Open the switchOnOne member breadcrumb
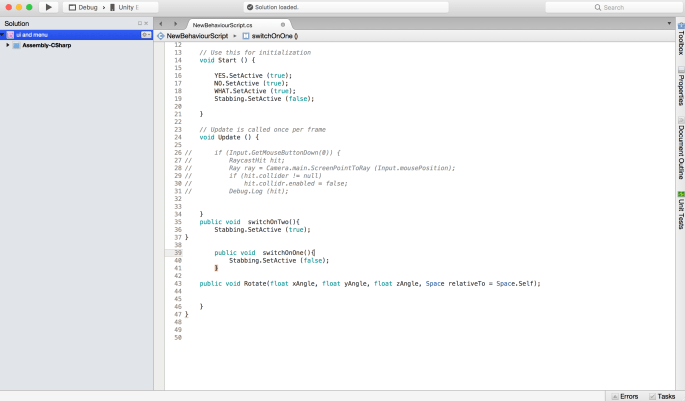This screenshot has height=401, width=685. click(x=273, y=35)
